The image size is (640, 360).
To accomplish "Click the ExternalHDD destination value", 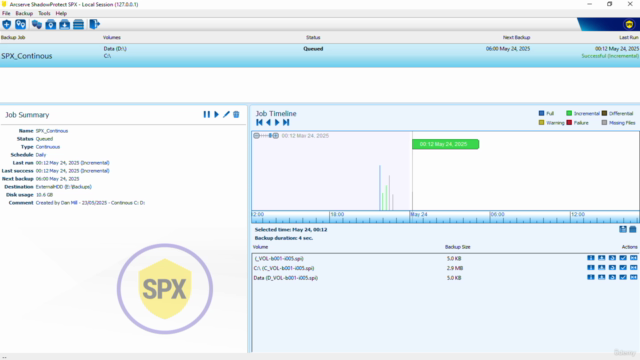I will pos(64,187).
